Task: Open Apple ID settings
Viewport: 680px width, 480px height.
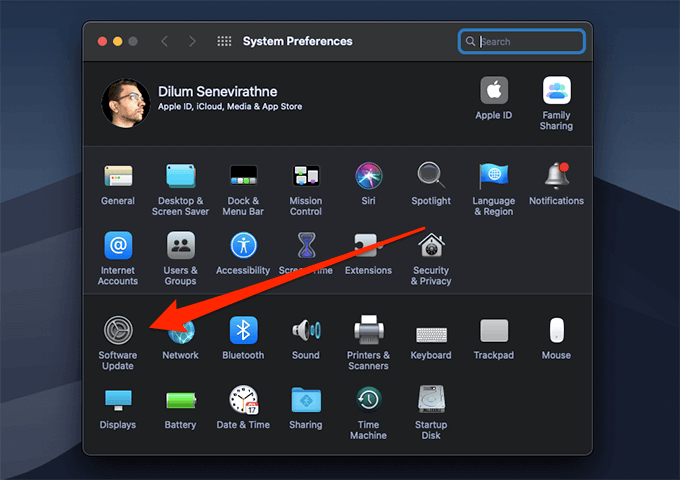Action: [493, 92]
